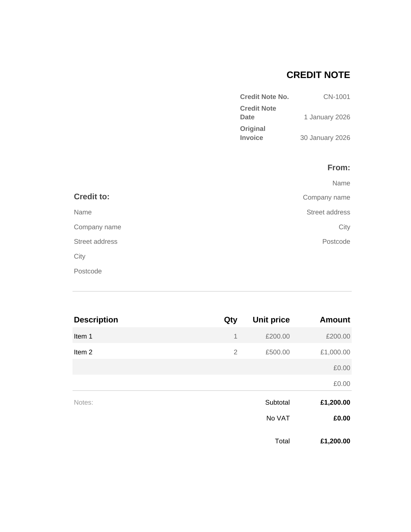Click the City field under From:
Image resolution: width=411 pixels, height=532 pixels.
pos(344,227)
